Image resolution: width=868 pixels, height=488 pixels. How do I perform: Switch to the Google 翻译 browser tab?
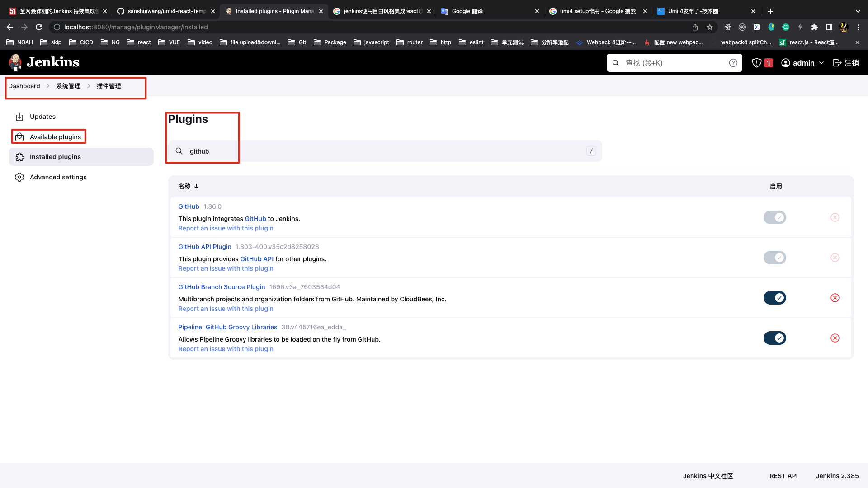467,11
